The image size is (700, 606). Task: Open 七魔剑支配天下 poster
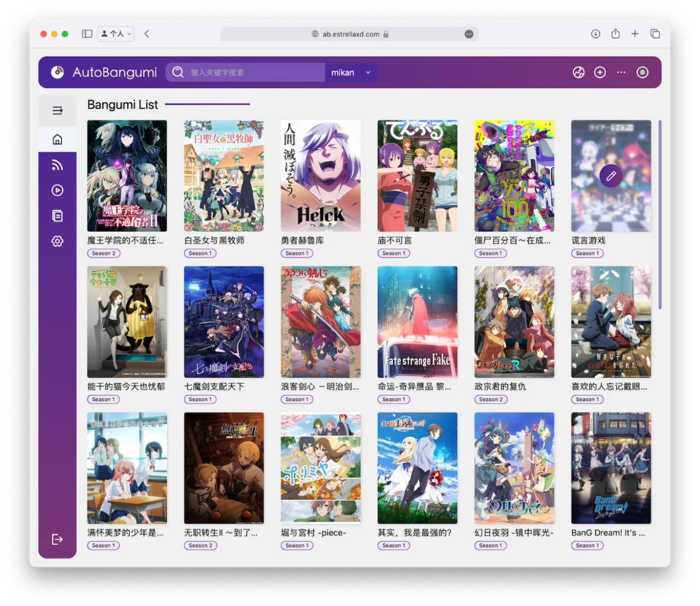tap(224, 322)
